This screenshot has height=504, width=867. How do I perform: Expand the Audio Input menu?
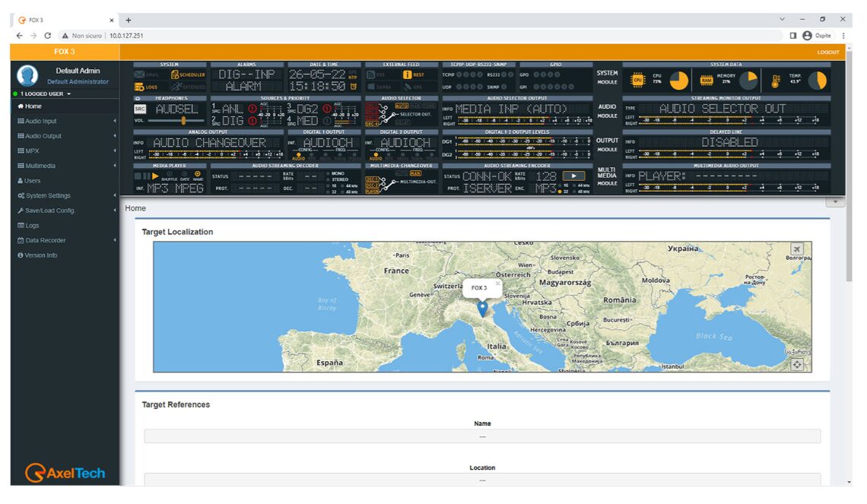click(x=65, y=121)
